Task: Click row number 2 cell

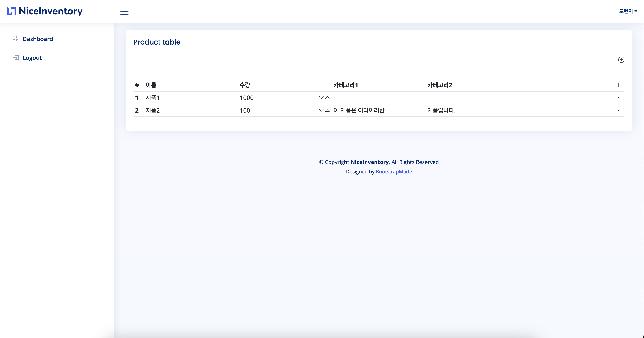Action: [137, 110]
